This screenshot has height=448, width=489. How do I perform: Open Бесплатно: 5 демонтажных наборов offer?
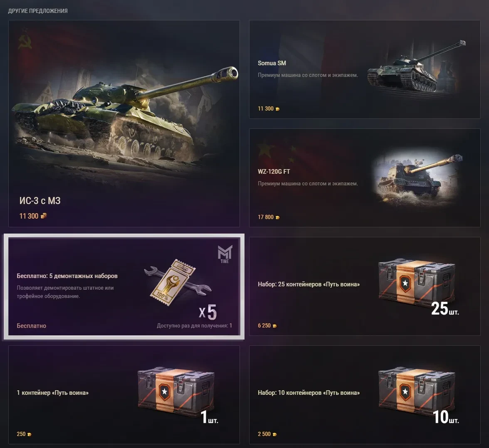tap(124, 286)
